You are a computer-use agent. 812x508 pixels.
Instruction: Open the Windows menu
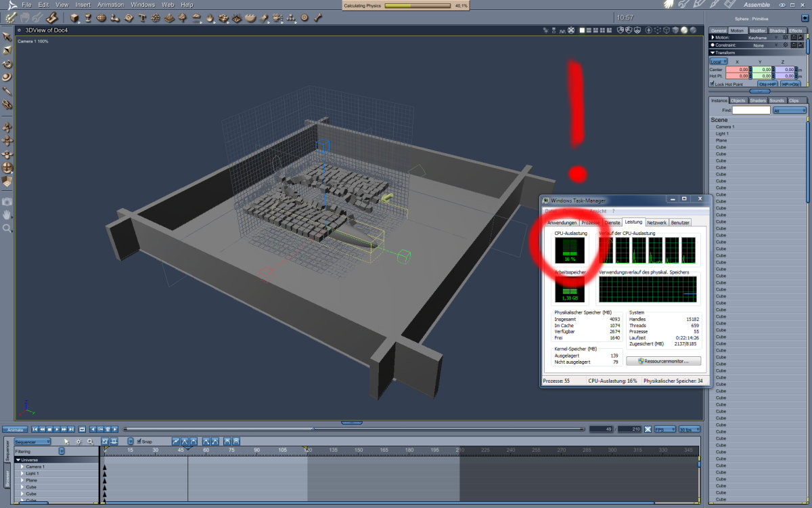point(143,5)
